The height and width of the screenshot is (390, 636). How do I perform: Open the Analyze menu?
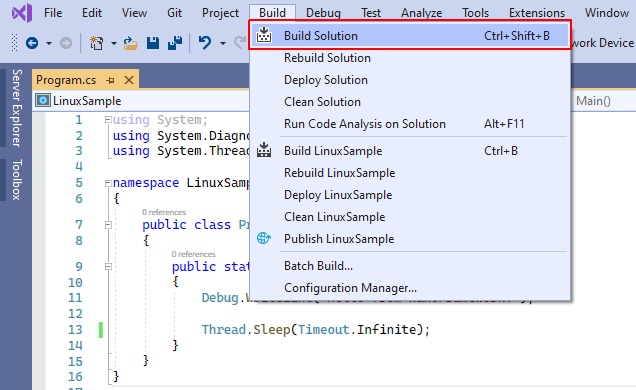(x=421, y=13)
